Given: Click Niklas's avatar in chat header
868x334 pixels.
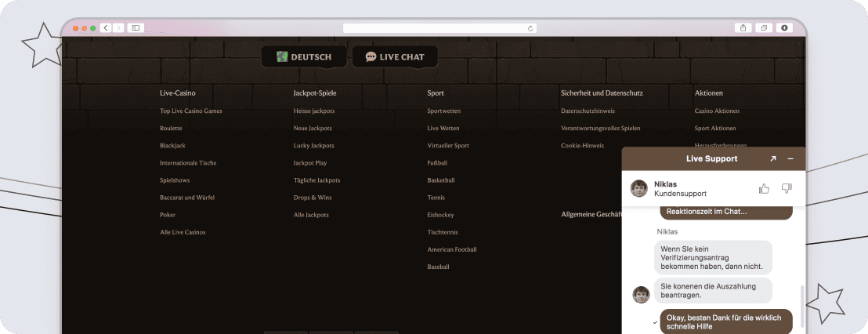Looking at the screenshot, I should click(x=639, y=188).
